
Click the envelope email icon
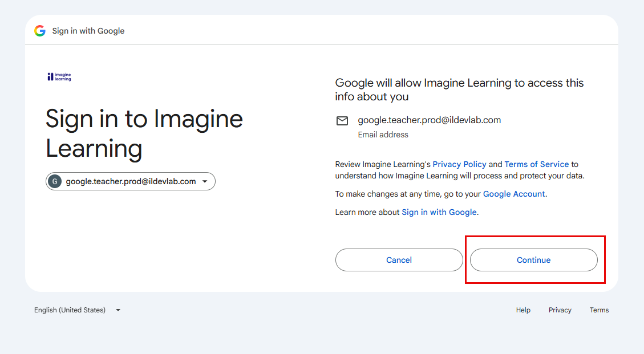coord(342,121)
